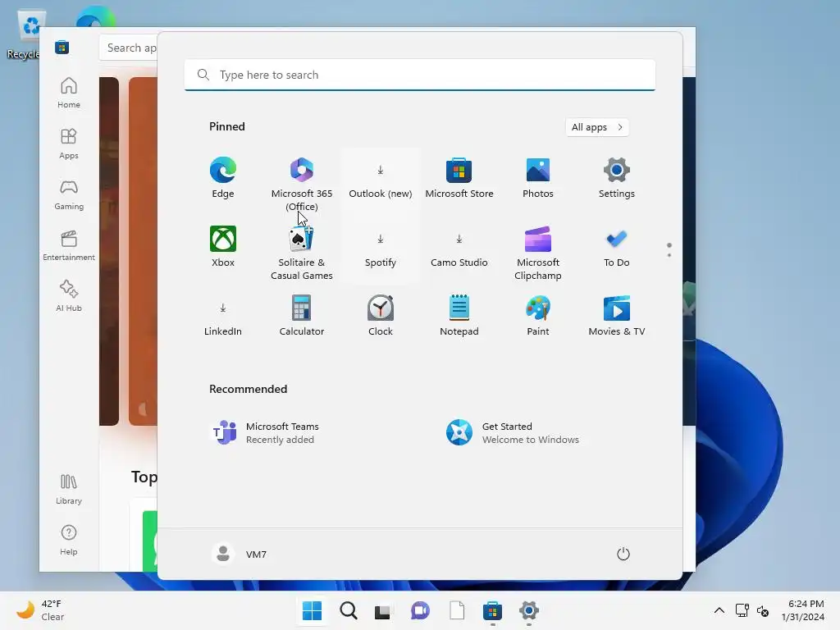Open the blank document icon on taskbar

(457, 610)
